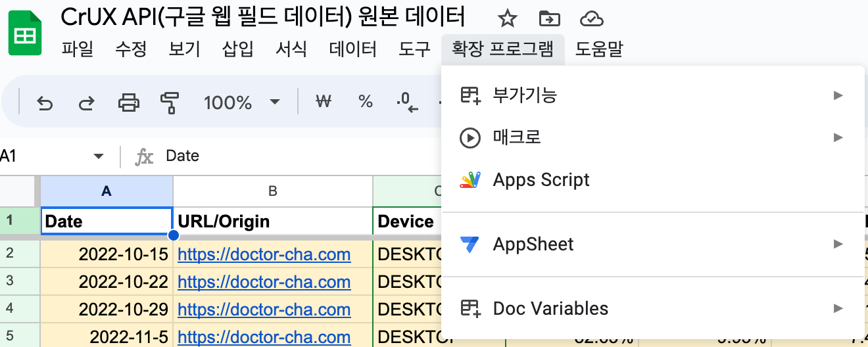868x347 pixels.
Task: Select the cell with date 2022-10-22
Action: (x=107, y=282)
